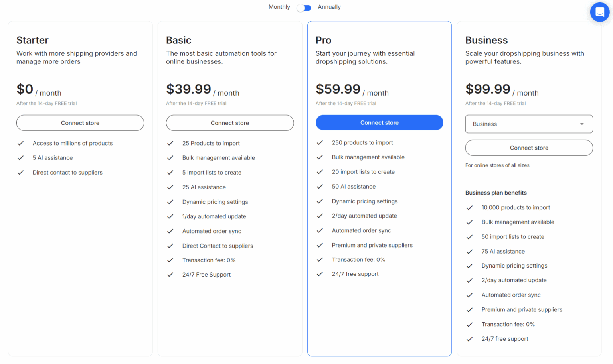Click the checkmark next to '10,000 products to import'

[x=469, y=207]
